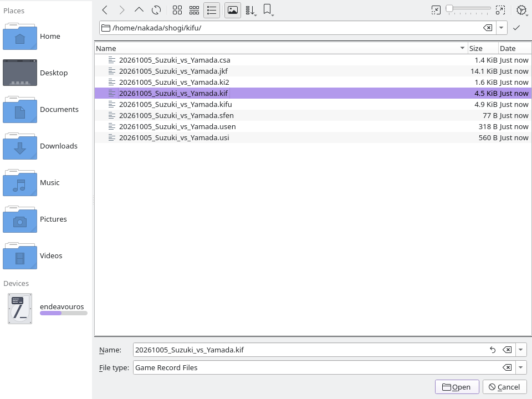Select 20261005_Suzuki_vs_Yamada.kifu file
532x399 pixels.
click(x=313, y=105)
